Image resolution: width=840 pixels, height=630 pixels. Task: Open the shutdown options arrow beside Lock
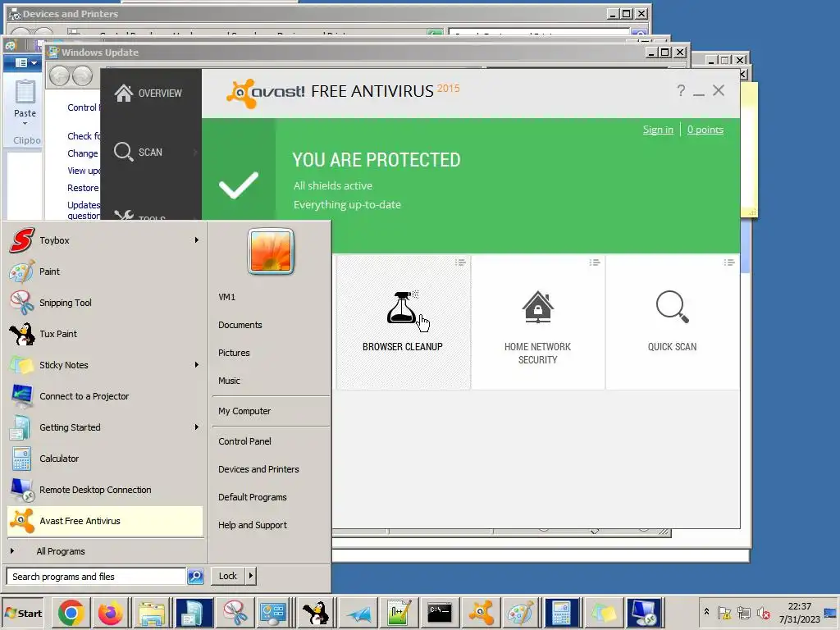[x=251, y=576]
